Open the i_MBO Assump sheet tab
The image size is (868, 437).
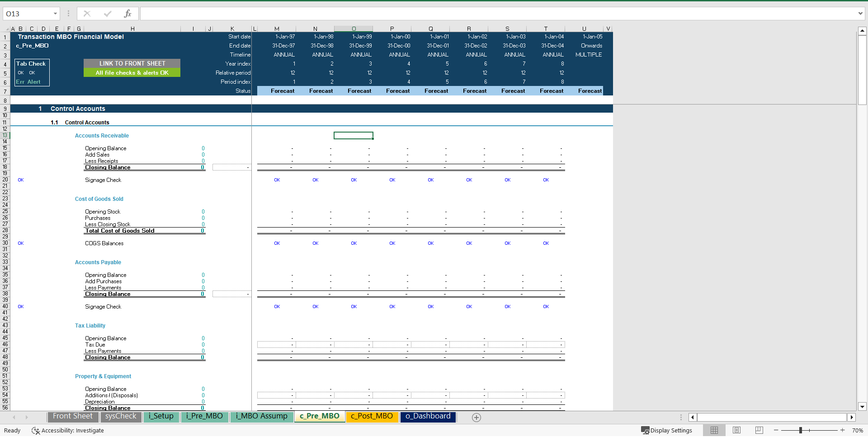[x=261, y=416]
